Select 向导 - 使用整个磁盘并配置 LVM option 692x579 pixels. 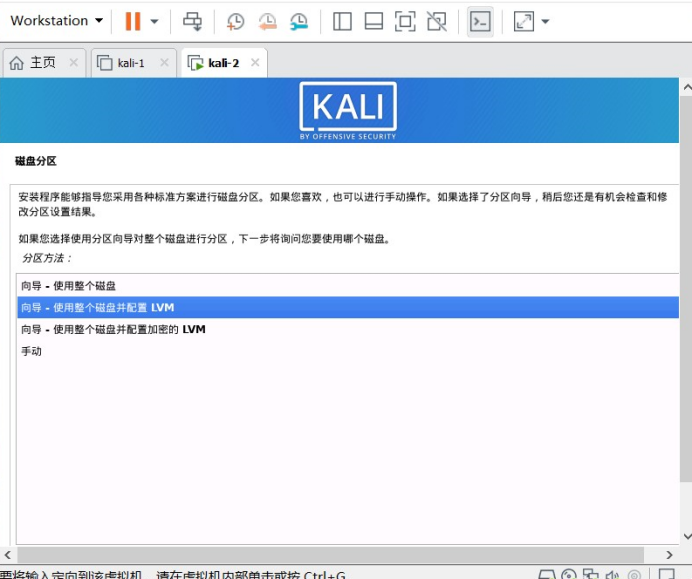point(348,307)
